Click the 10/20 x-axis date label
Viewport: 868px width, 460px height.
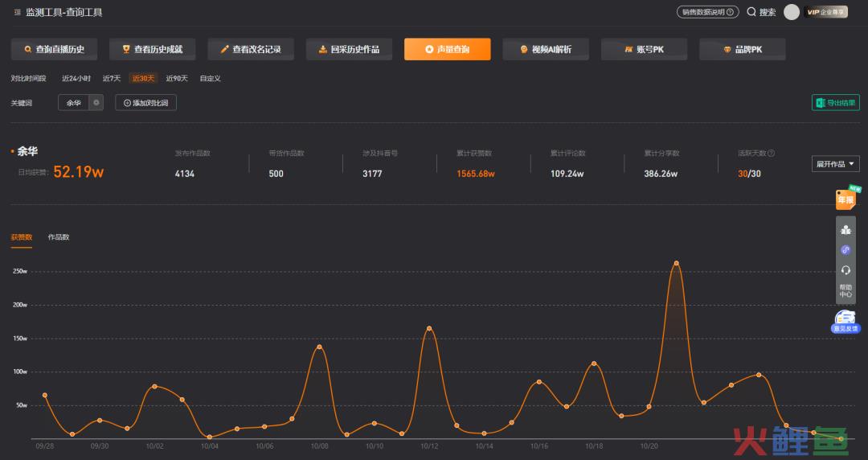pyautogui.click(x=649, y=446)
